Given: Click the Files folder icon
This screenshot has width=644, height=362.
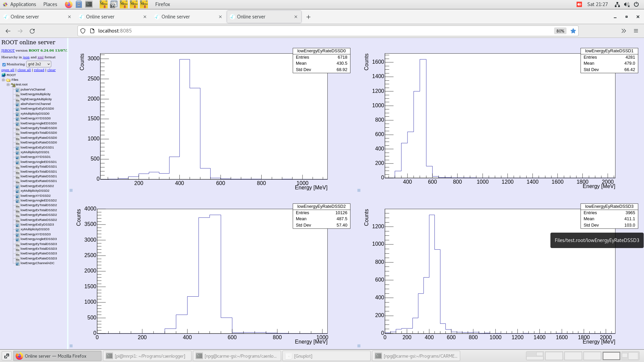Looking at the screenshot, I should (x=8, y=80).
